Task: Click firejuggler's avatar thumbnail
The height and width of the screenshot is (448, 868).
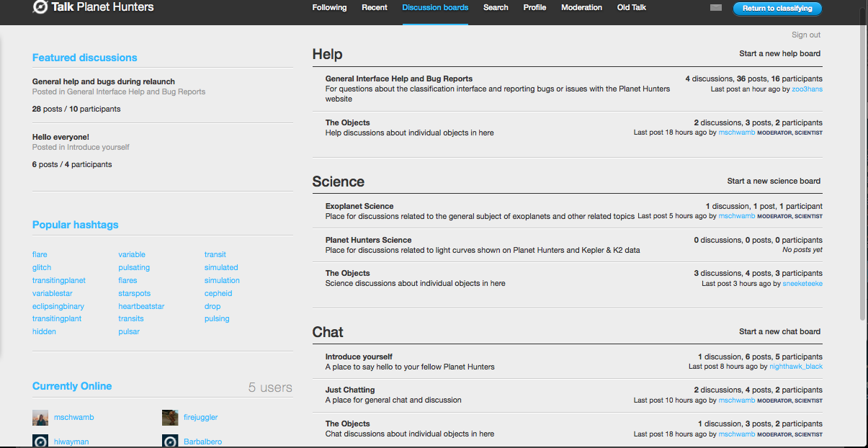Action: 170,417
